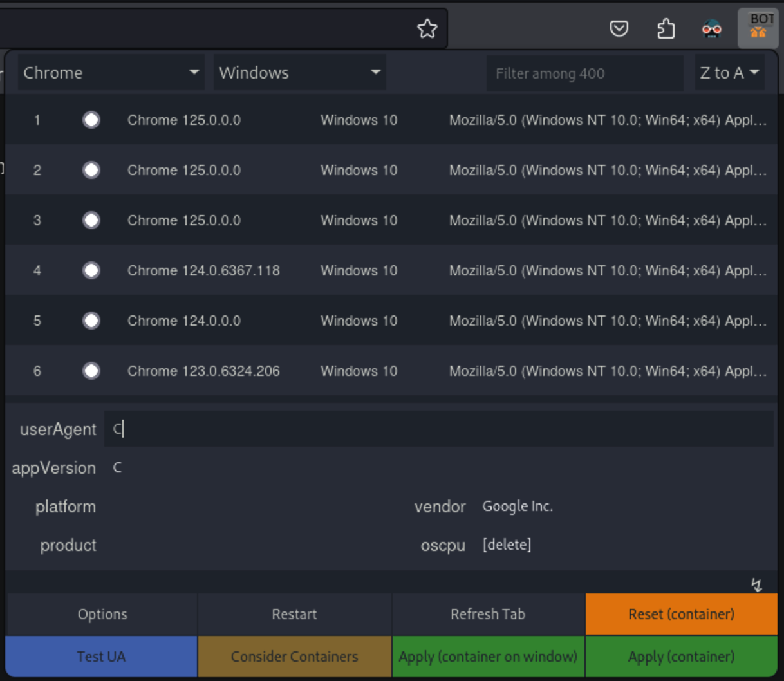Click the bookmark star icon
The image size is (784, 681).
coord(427,28)
